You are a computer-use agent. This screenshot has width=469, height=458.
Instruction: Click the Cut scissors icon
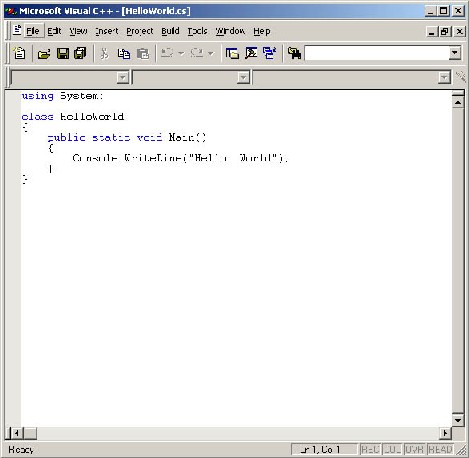point(104,53)
